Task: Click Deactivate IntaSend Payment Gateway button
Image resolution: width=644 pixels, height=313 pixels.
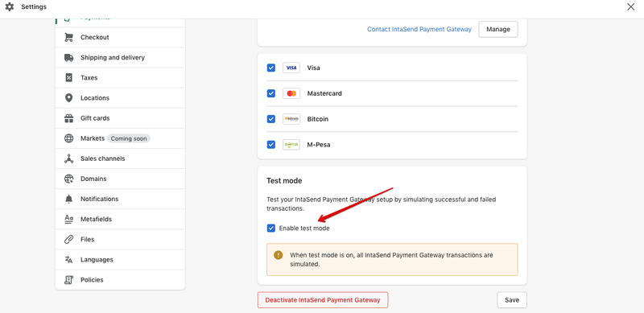Action: click(x=323, y=300)
